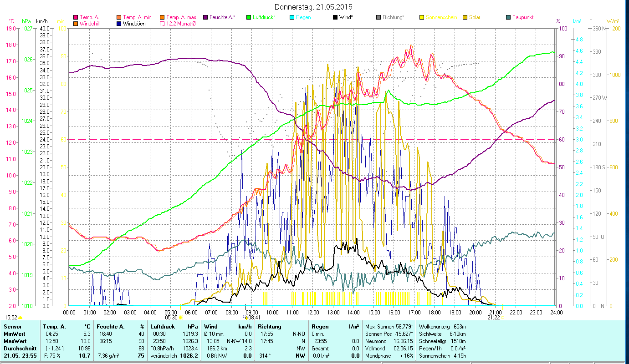Click the 'Sonnenschein 4:15h' table entry
629x364 pixels.
[x=442, y=356]
